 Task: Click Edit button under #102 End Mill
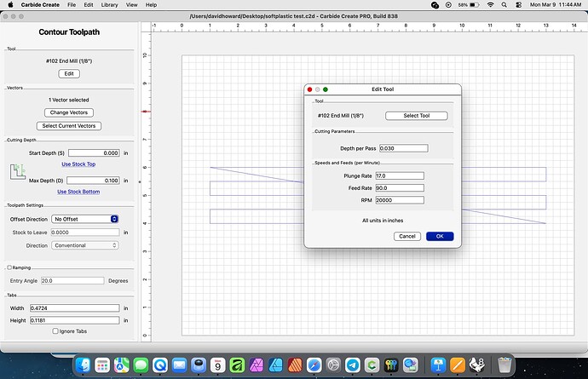(x=69, y=73)
